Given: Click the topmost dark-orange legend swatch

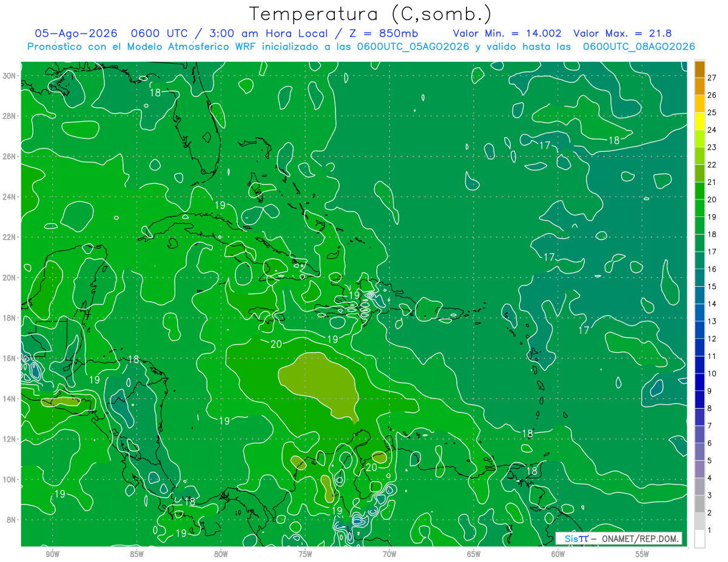Looking at the screenshot, I should pyautogui.click(x=699, y=70).
